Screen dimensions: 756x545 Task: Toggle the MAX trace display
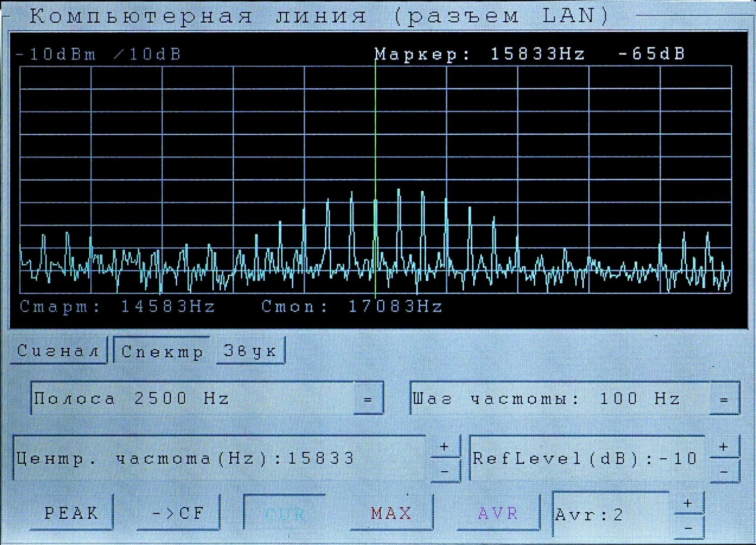[x=391, y=513]
